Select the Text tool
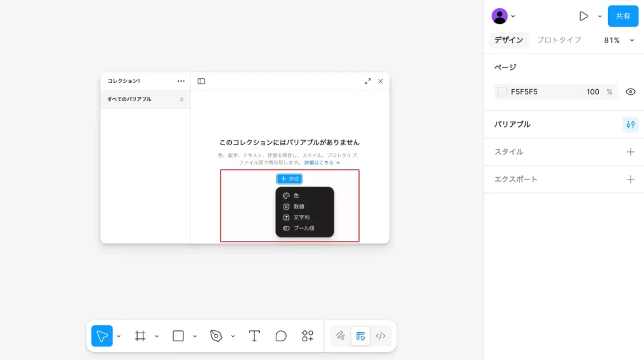This screenshot has width=644, height=360. coord(254,336)
